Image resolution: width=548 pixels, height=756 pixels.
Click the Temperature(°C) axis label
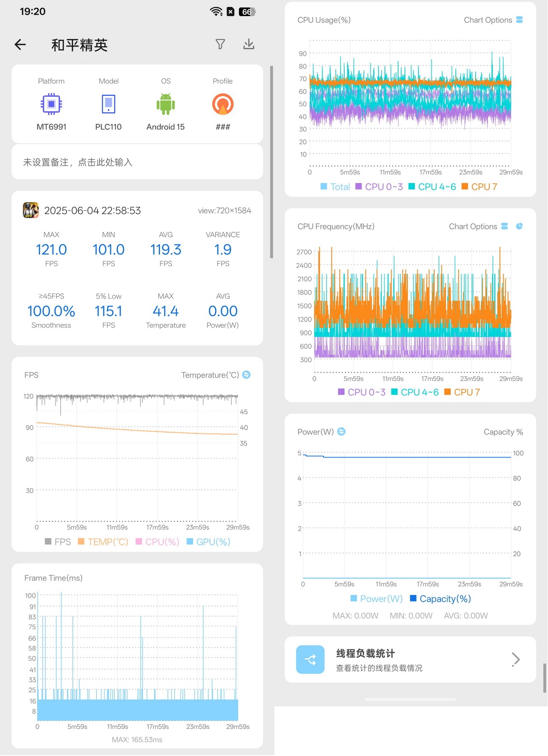(210, 375)
